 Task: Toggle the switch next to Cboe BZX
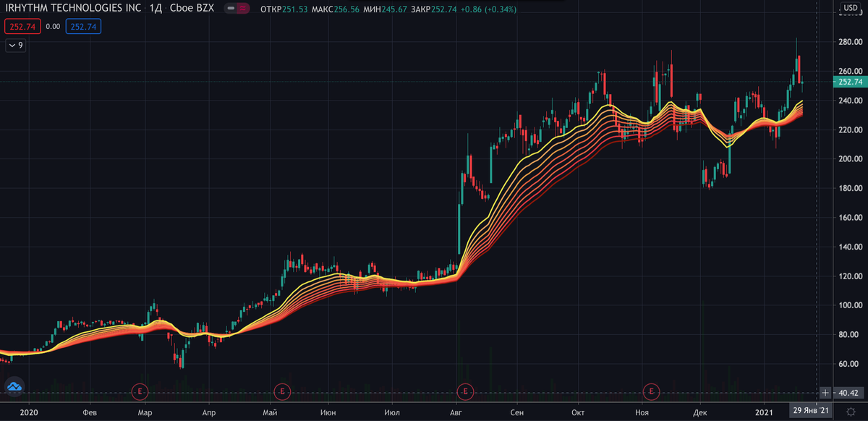(x=233, y=9)
